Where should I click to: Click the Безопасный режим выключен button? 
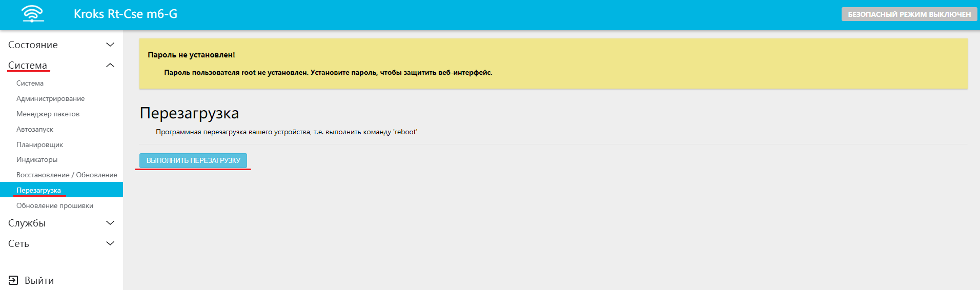pos(909,14)
